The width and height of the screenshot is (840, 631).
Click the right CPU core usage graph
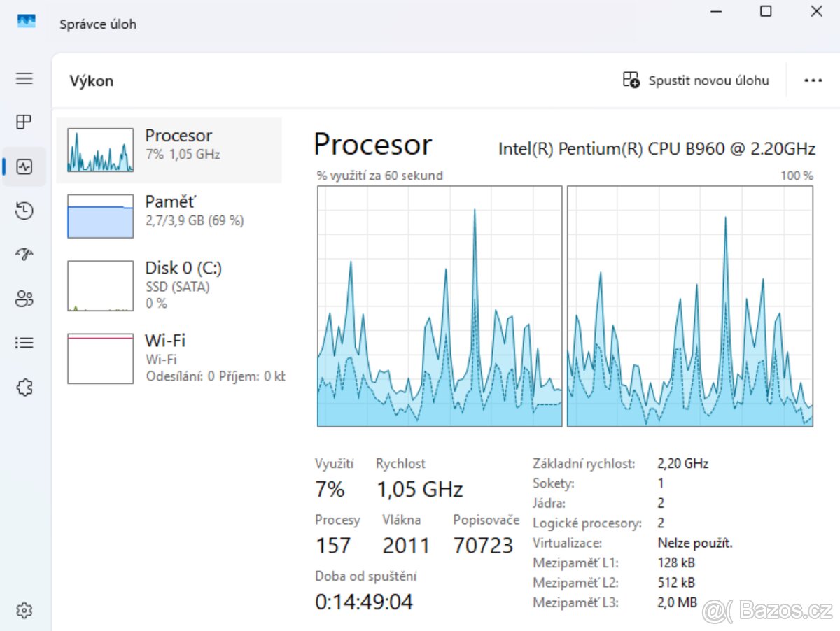pos(689,306)
